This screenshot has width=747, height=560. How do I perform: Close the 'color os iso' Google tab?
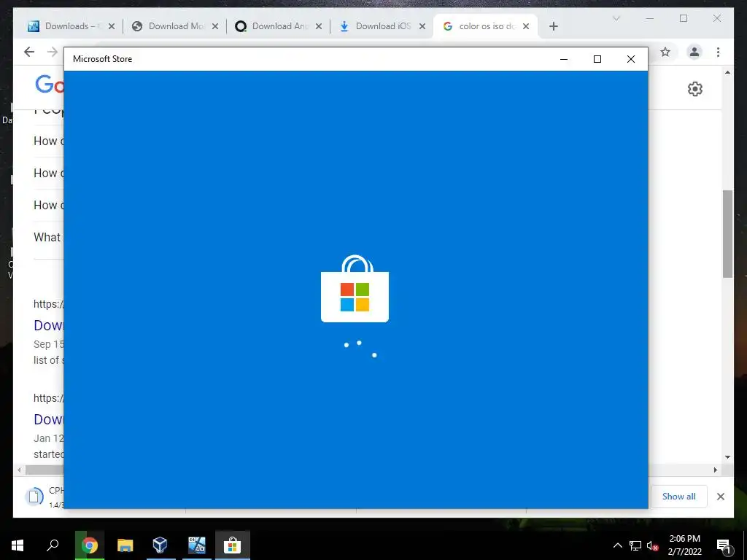(x=526, y=27)
